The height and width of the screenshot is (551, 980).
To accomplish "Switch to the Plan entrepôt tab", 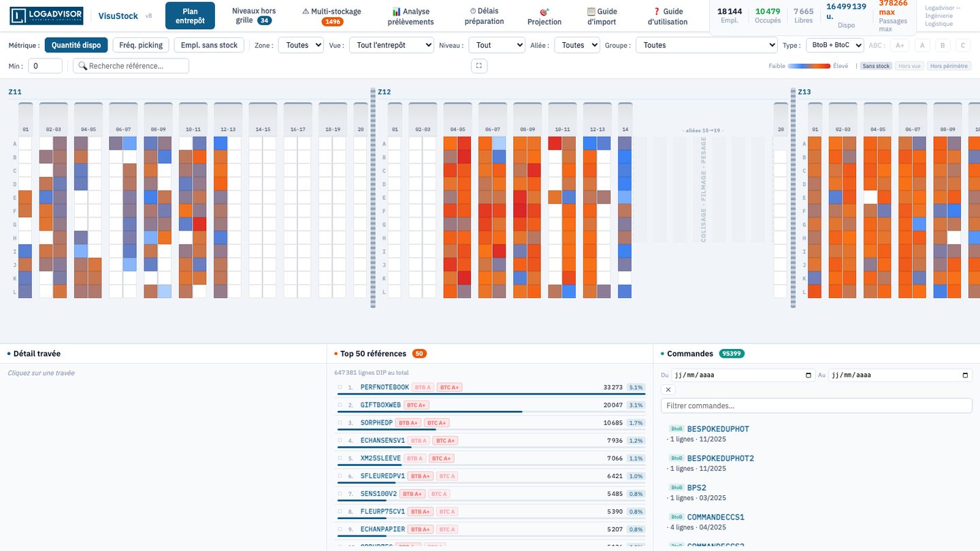I will click(190, 16).
